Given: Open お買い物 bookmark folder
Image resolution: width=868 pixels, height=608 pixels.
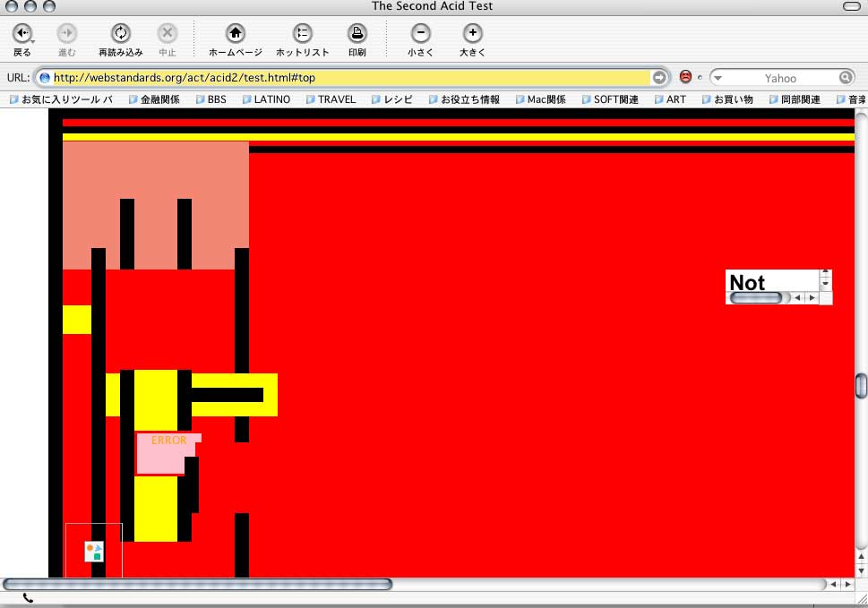Looking at the screenshot, I should [728, 99].
